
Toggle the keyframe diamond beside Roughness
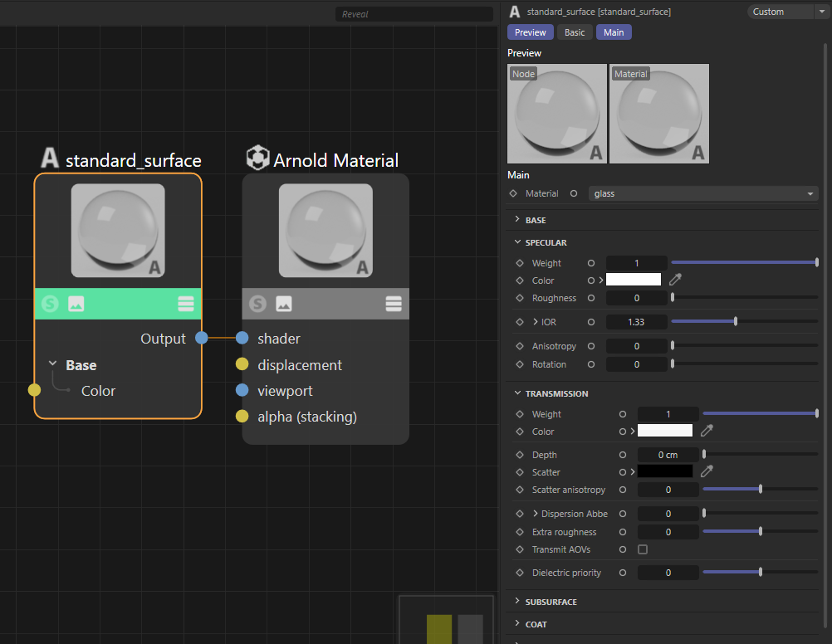click(x=521, y=298)
